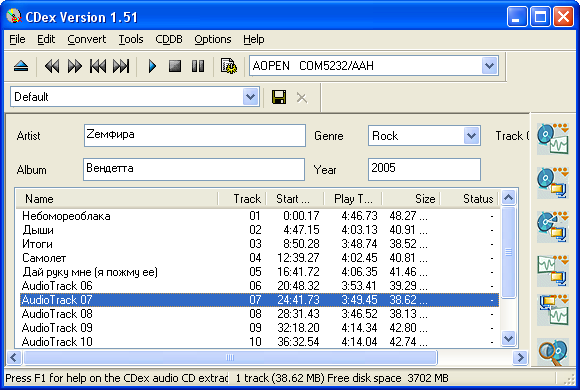Open the Convert menu

87,39
